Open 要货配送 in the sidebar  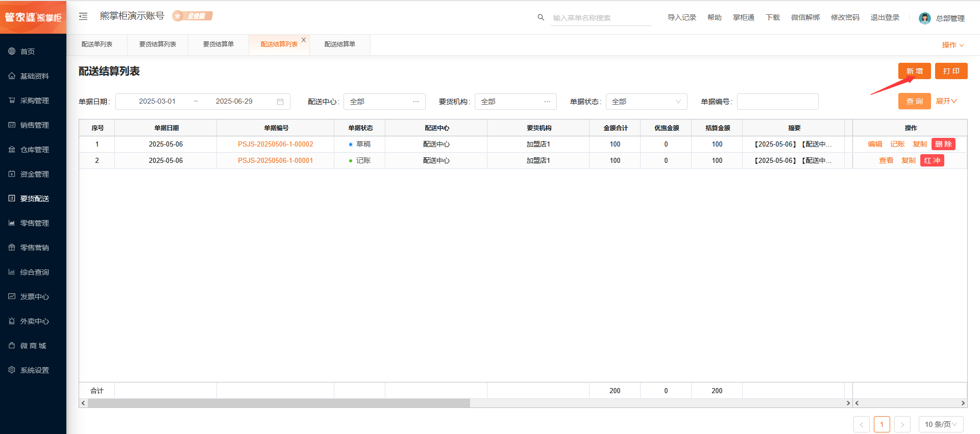(33, 198)
